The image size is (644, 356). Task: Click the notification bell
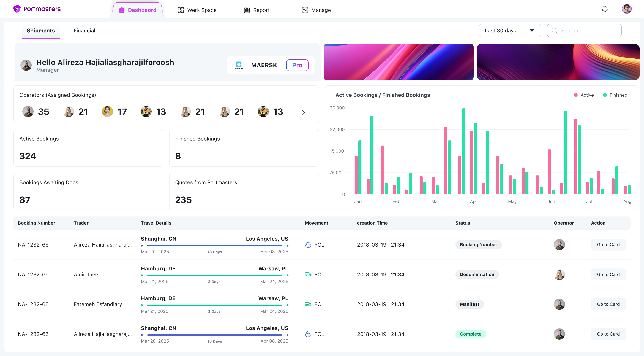click(605, 9)
